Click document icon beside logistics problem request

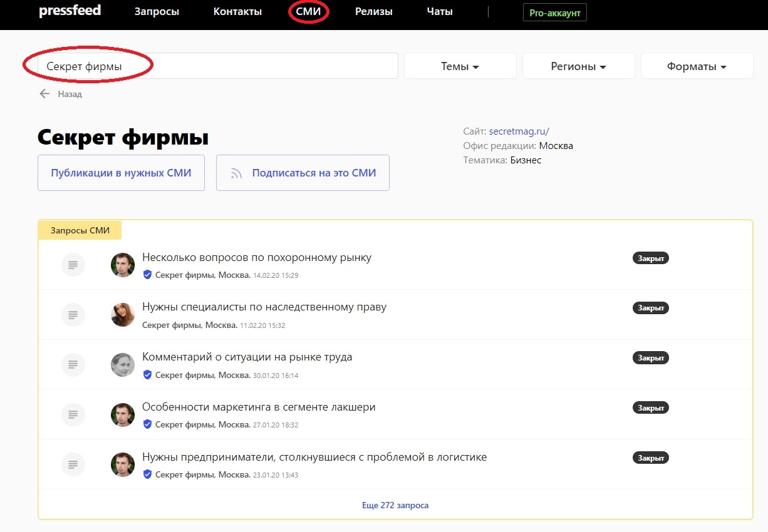pos(73,465)
